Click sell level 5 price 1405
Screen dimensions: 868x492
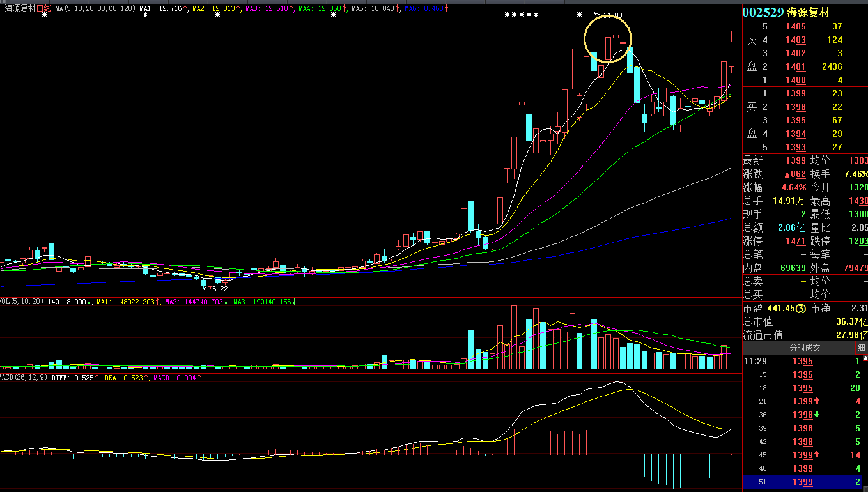coord(796,27)
